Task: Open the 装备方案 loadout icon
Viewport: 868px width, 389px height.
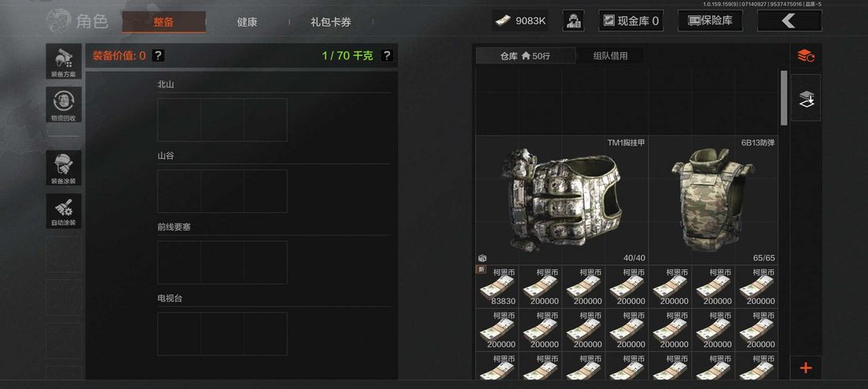Action: pos(63,62)
